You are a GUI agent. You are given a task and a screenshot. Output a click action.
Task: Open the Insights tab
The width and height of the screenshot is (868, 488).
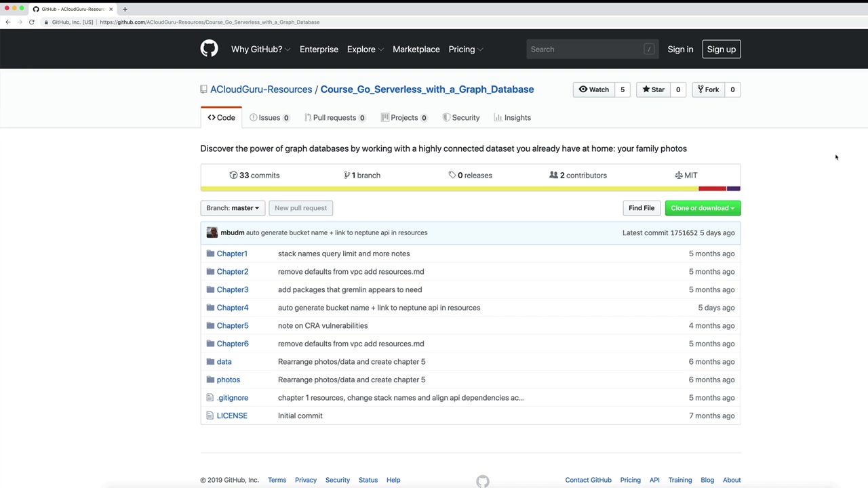tap(512, 118)
